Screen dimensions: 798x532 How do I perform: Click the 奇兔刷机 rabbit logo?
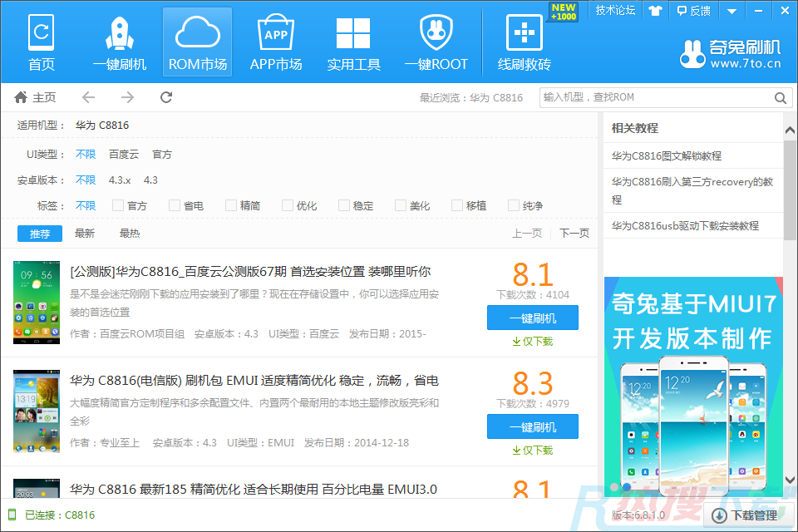[730, 55]
